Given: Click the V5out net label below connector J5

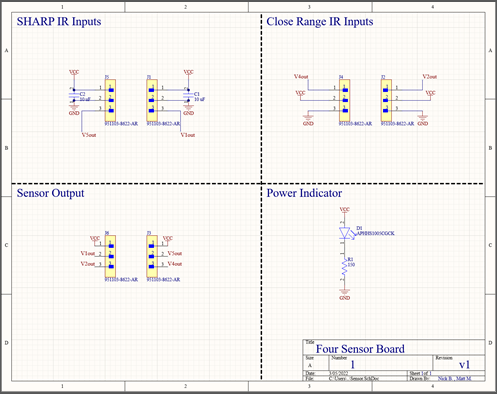Looking at the screenshot, I should pos(89,135).
